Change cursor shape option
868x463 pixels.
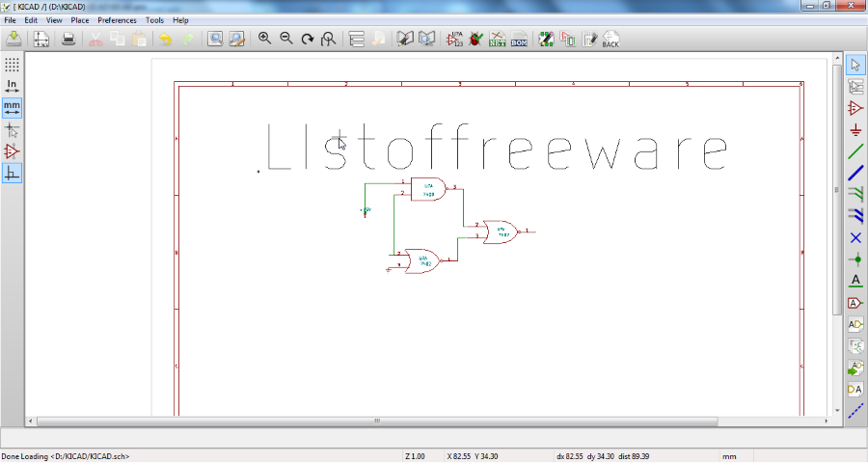click(12, 130)
